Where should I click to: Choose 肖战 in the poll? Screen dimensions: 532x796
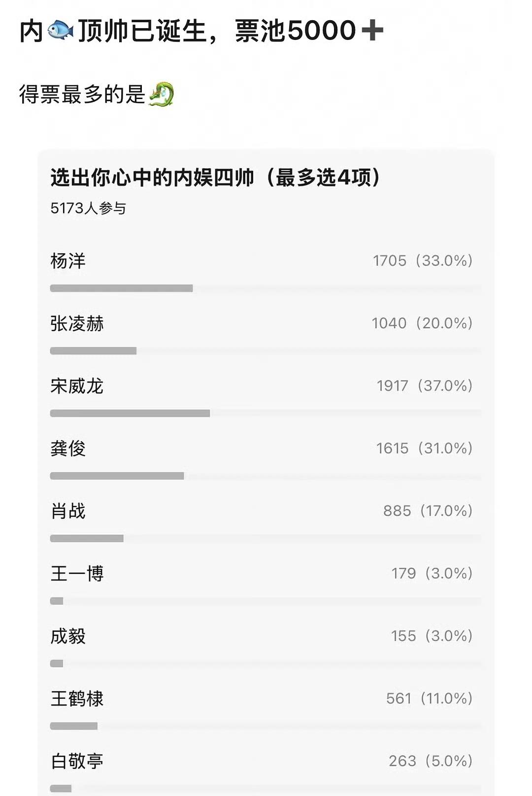coord(266,522)
